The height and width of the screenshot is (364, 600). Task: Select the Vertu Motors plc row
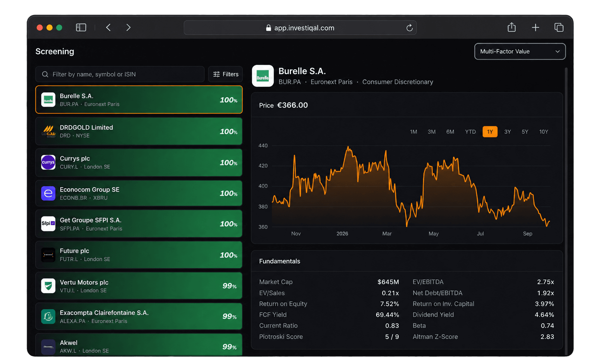(x=139, y=286)
